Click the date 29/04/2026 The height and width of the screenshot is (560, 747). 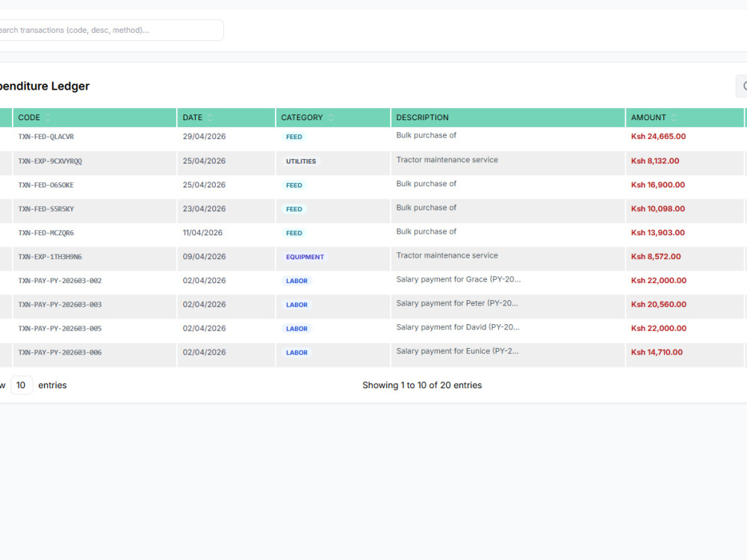pyautogui.click(x=205, y=137)
